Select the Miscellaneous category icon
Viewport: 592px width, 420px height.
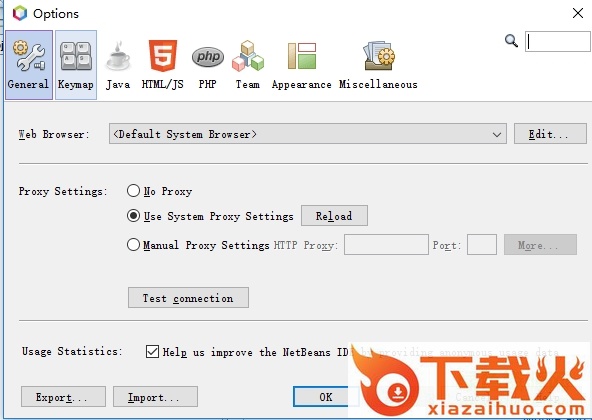point(378,65)
